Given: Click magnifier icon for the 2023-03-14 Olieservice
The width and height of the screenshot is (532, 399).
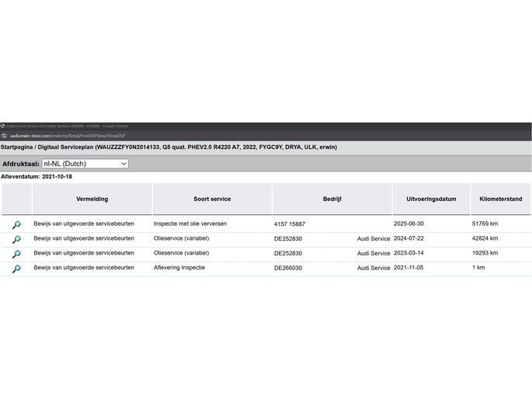Looking at the screenshot, I should [x=16, y=254].
